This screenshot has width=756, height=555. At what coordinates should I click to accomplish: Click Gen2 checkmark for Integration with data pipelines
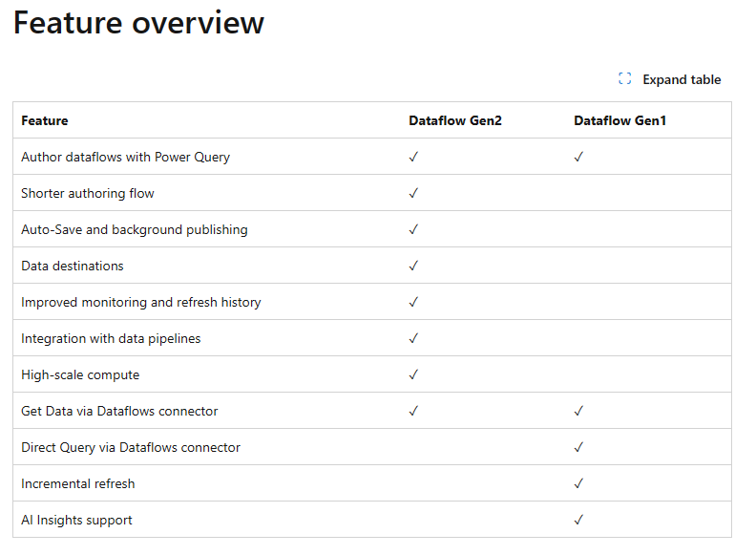coord(413,338)
